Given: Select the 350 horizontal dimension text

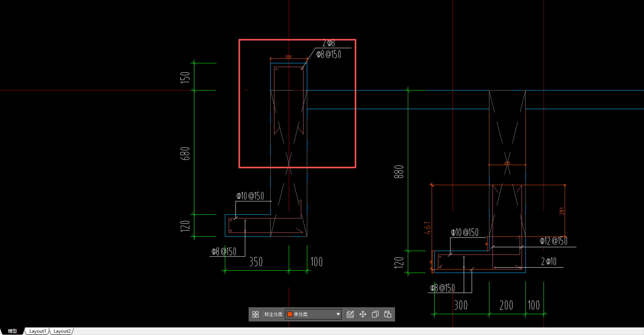Looking at the screenshot, I should pos(256,262).
